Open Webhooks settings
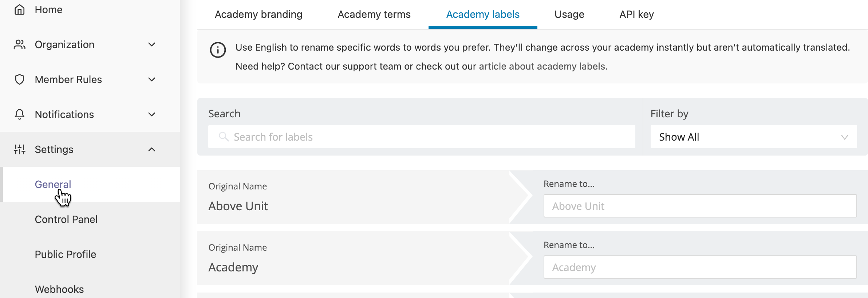 59,289
